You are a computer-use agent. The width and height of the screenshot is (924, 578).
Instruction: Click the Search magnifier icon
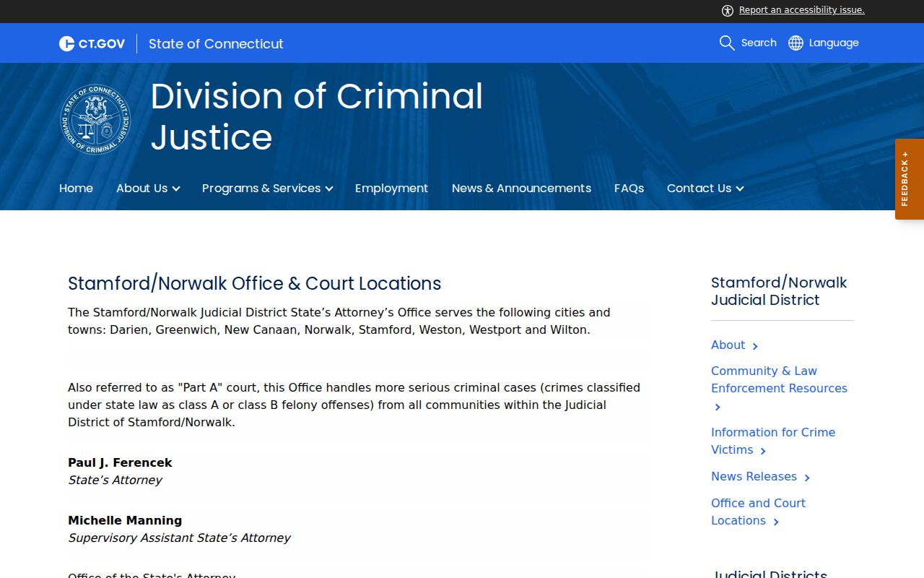pyautogui.click(x=727, y=43)
